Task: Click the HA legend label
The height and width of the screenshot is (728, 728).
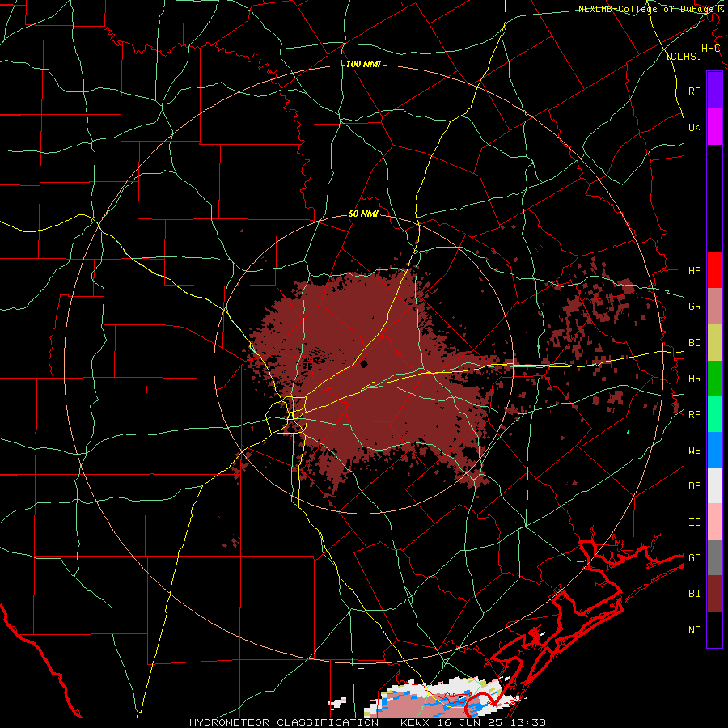Action: pyautogui.click(x=694, y=270)
